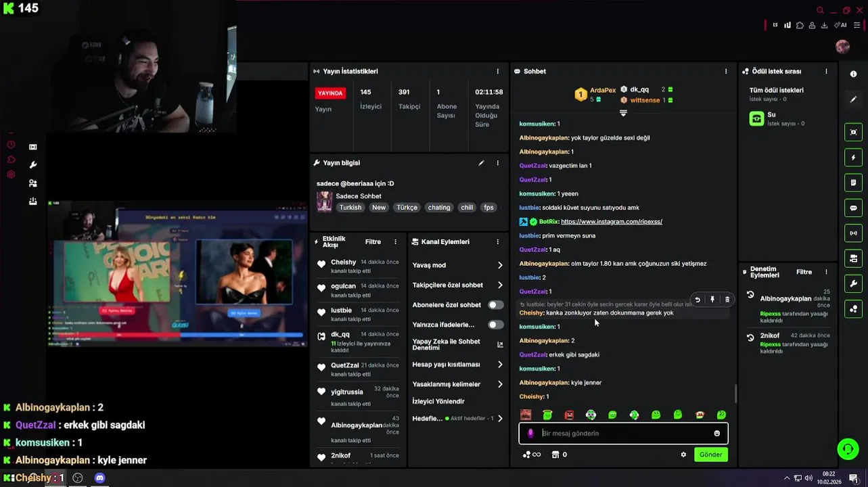Open Filtre in Denetim Eylemleri panel
This screenshot has height=487, width=868.
pos(804,272)
